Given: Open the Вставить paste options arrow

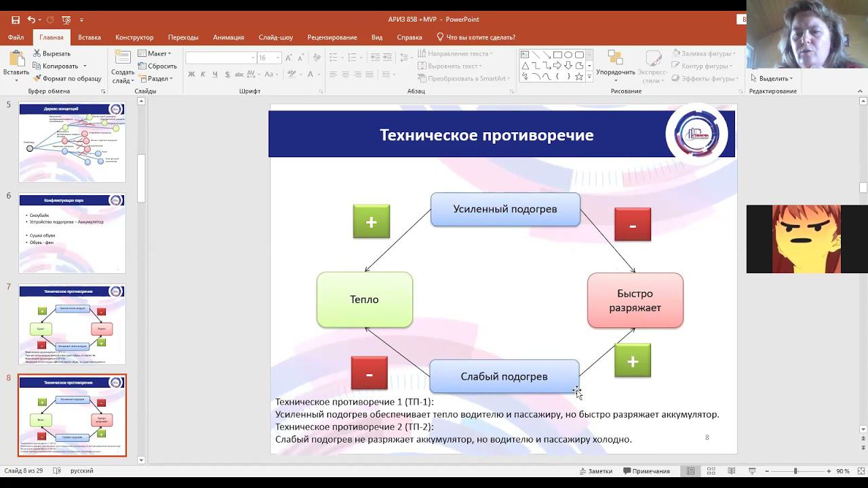Looking at the screenshot, I should pyautogui.click(x=16, y=80).
